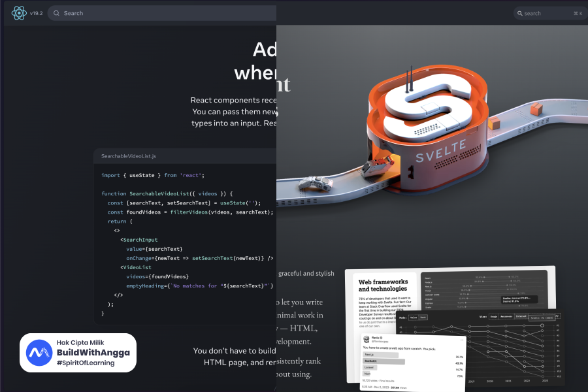Click the BuildWithAngga logo icon
This screenshot has height=392, width=588.
39,353
